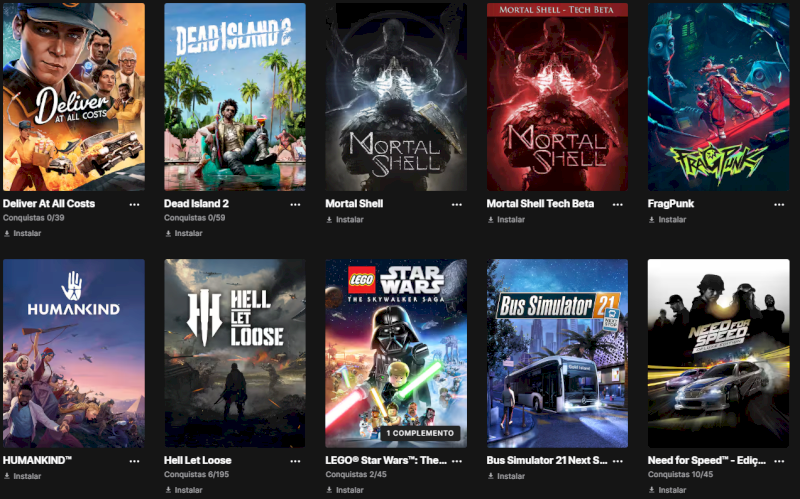Click Instalar under Dead Island 2
Image resolution: width=800 pixels, height=499 pixels.
click(184, 233)
